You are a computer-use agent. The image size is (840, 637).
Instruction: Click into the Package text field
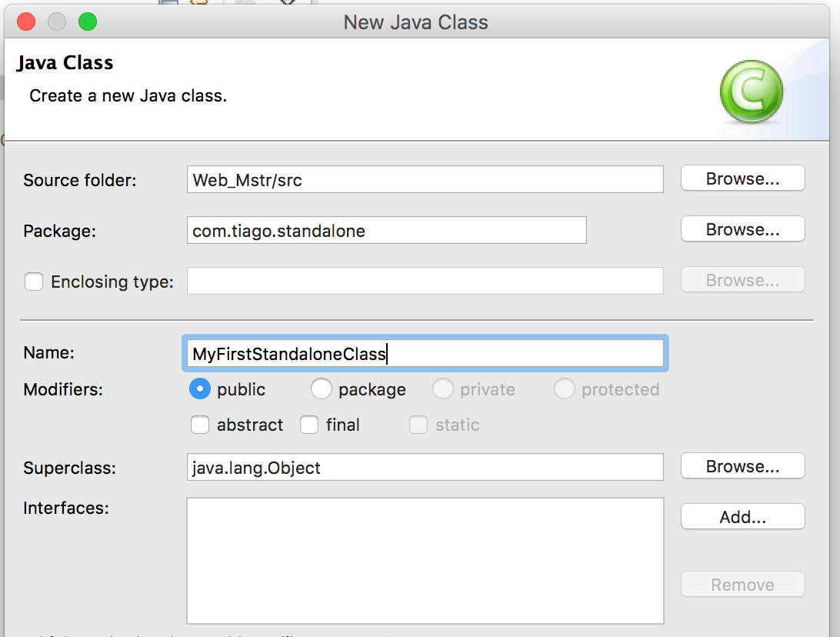click(x=386, y=230)
